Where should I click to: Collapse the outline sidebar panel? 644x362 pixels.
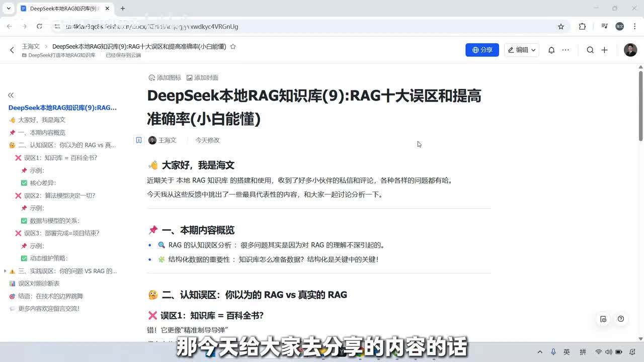(x=11, y=95)
